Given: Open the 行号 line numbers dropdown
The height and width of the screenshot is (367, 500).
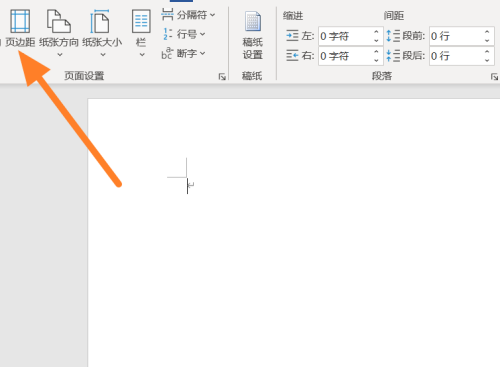Looking at the screenshot, I should pos(184,34).
